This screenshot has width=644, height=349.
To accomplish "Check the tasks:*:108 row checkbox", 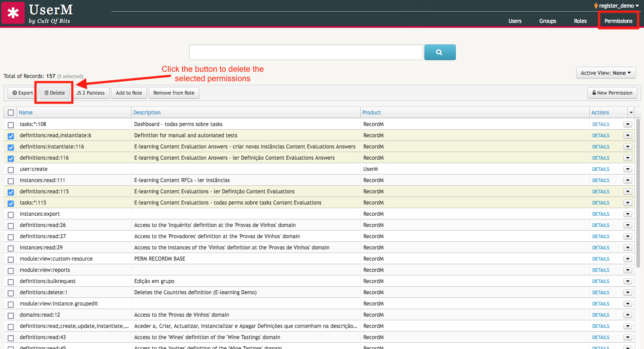I will 11,125.
